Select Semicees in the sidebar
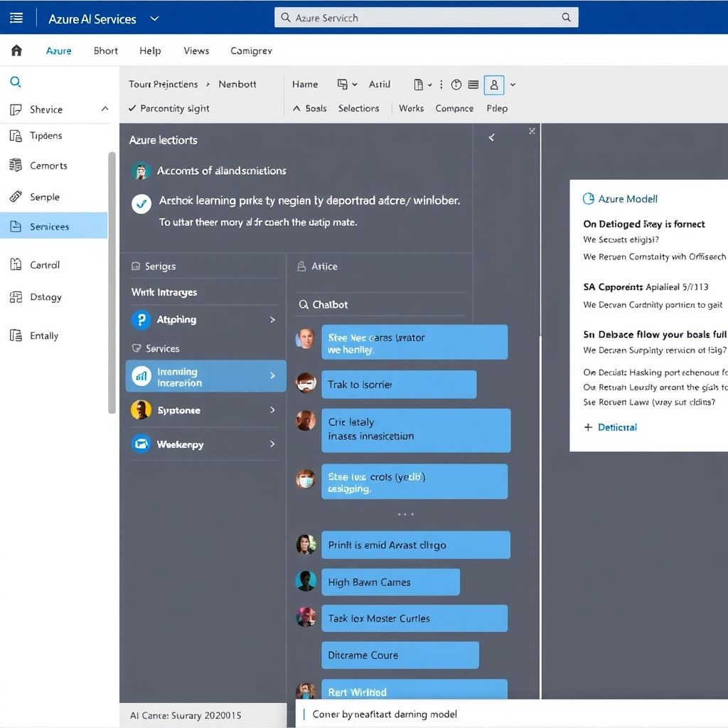Viewport: 728px width, 728px height. [x=54, y=225]
